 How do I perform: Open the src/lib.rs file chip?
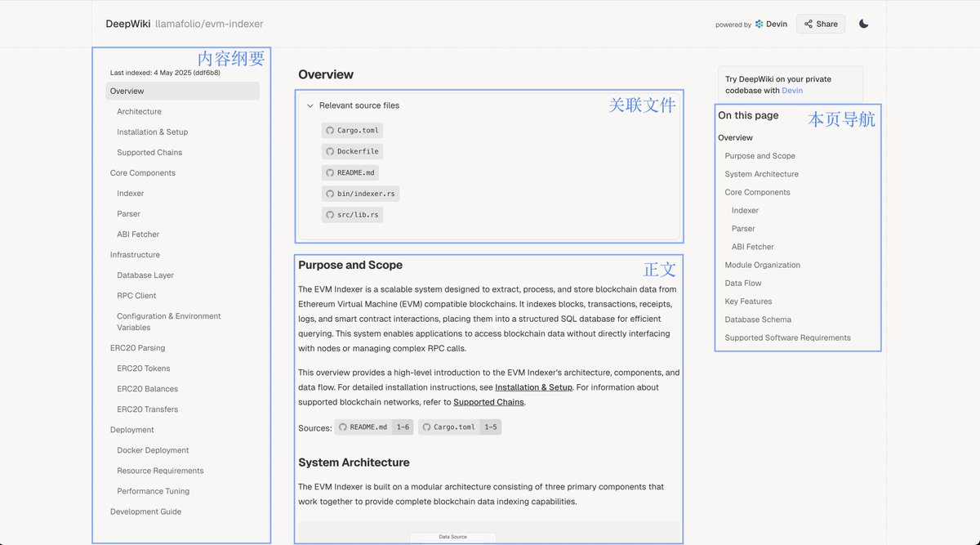pyautogui.click(x=352, y=215)
